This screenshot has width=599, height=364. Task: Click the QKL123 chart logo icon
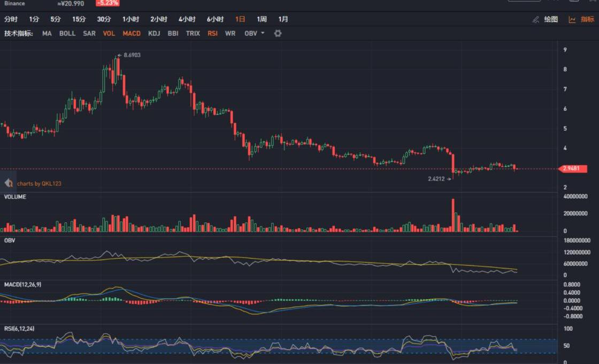point(9,183)
